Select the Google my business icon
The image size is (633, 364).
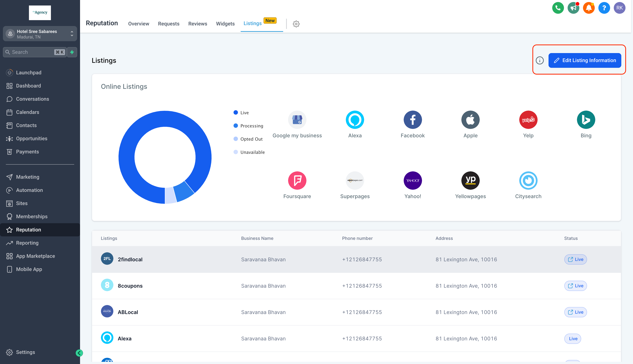pos(297,120)
